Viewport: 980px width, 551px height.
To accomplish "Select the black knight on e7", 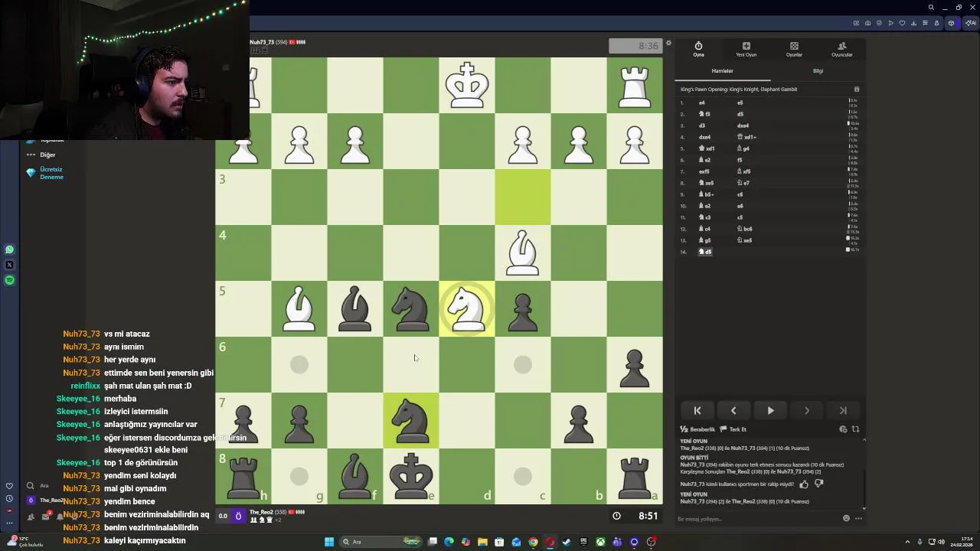I will click(411, 420).
